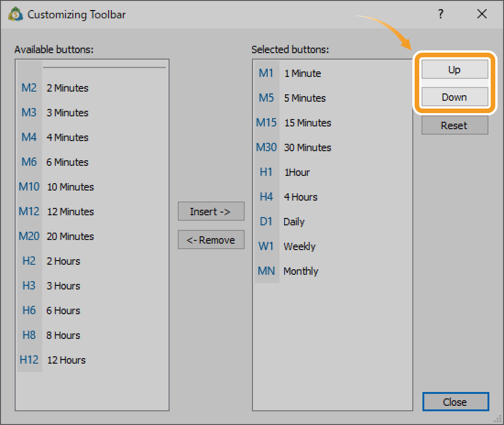
Task: Select the H1 timeframe icon
Action: (x=266, y=172)
